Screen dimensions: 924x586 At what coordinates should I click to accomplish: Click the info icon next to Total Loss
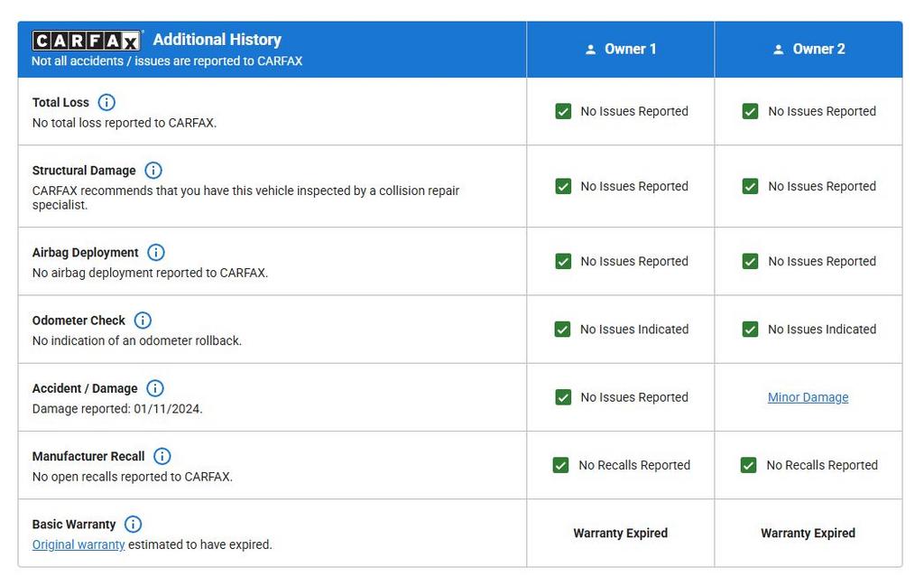point(106,102)
